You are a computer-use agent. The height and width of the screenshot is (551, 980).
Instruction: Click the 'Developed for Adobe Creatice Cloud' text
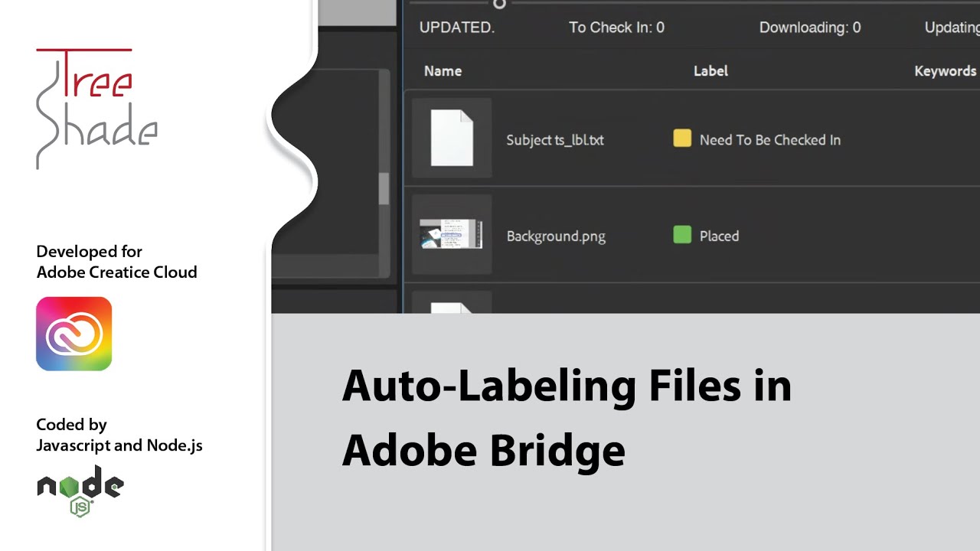click(116, 262)
